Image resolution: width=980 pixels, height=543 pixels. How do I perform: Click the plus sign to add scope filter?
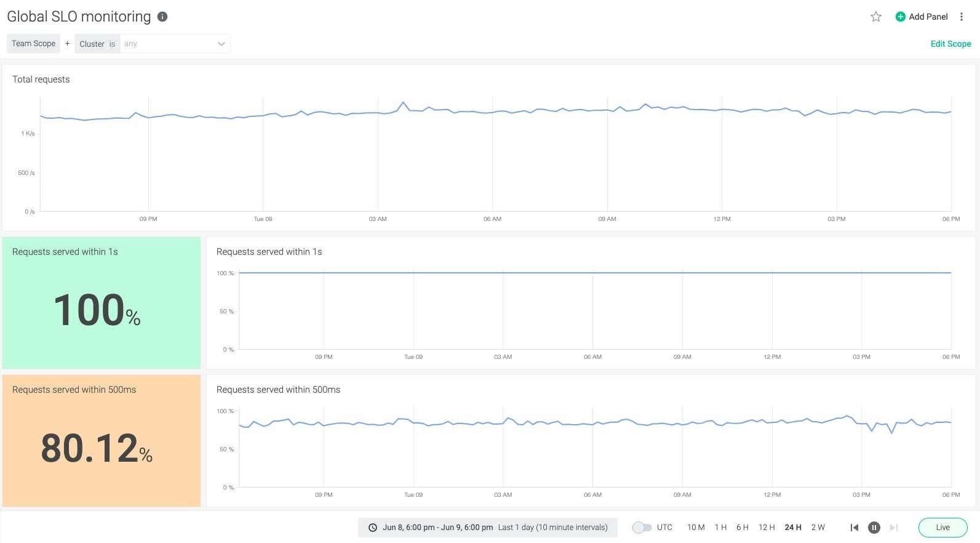click(68, 44)
